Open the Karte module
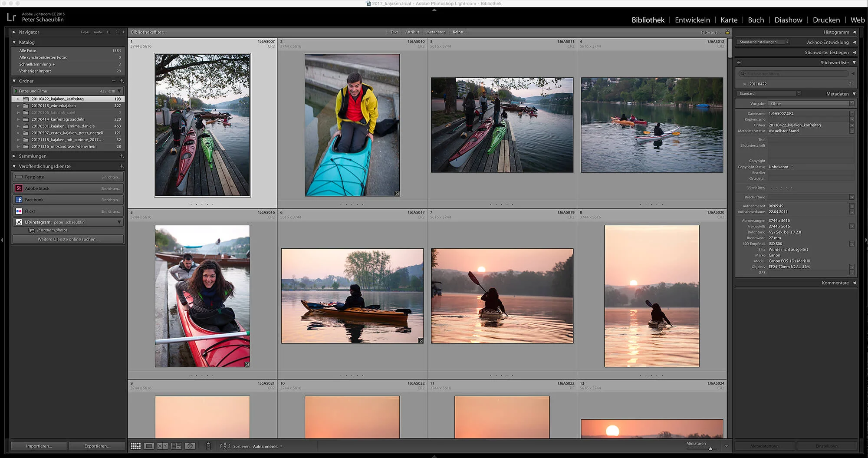This screenshot has width=868, height=458. pyautogui.click(x=729, y=20)
